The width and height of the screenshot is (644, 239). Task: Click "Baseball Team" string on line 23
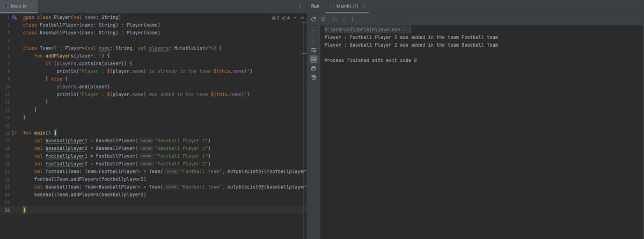(x=202, y=186)
